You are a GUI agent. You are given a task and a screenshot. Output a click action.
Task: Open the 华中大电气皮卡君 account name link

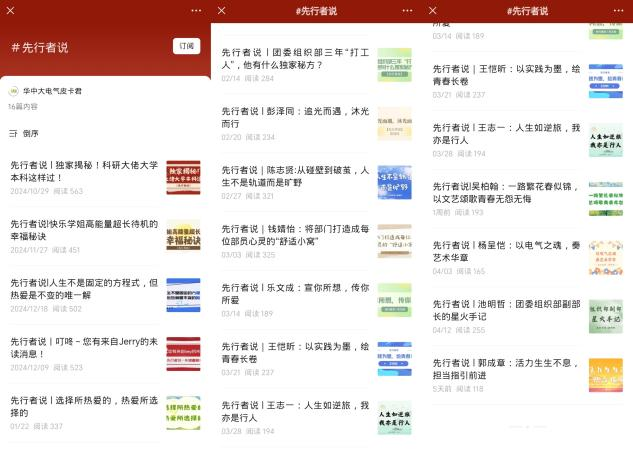pos(54,90)
